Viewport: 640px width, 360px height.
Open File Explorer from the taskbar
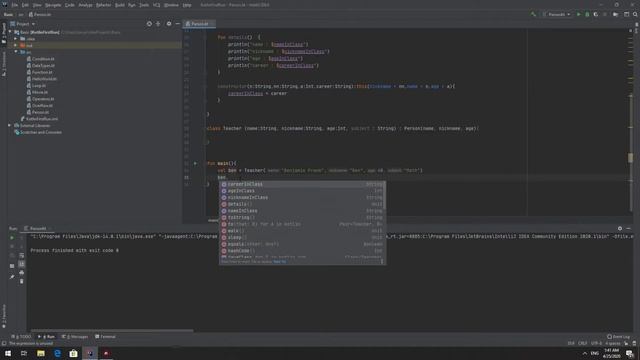tap(41, 353)
